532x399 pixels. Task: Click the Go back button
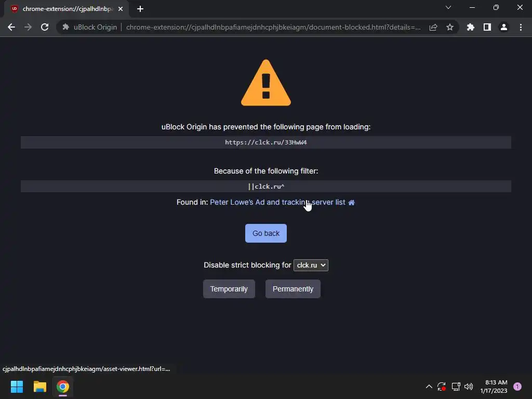coord(266,233)
